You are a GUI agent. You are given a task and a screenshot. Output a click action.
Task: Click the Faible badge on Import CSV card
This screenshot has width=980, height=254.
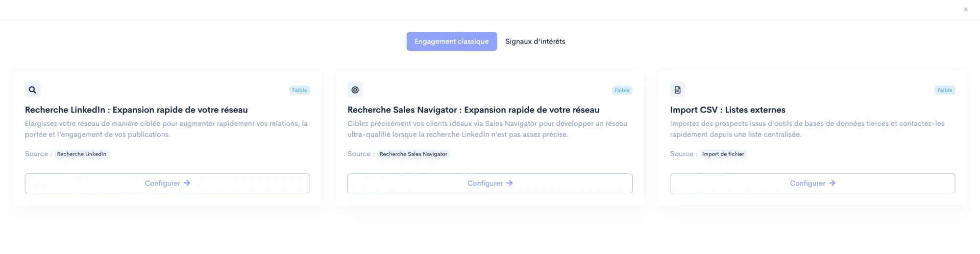[x=944, y=90]
